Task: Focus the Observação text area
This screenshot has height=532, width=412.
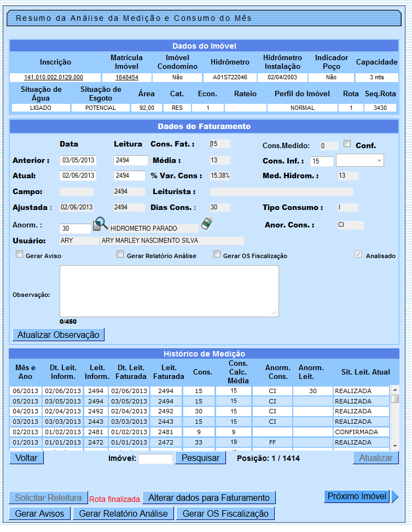Action: pos(169,291)
